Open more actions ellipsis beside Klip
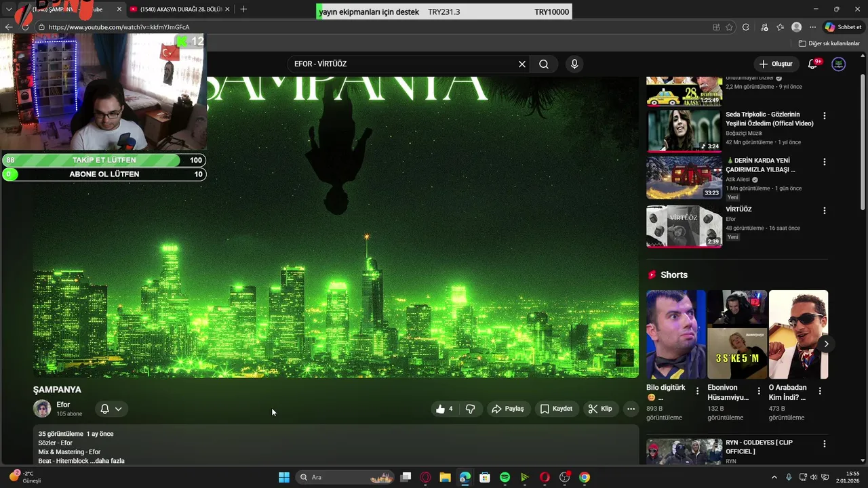The image size is (868, 488). 631,409
